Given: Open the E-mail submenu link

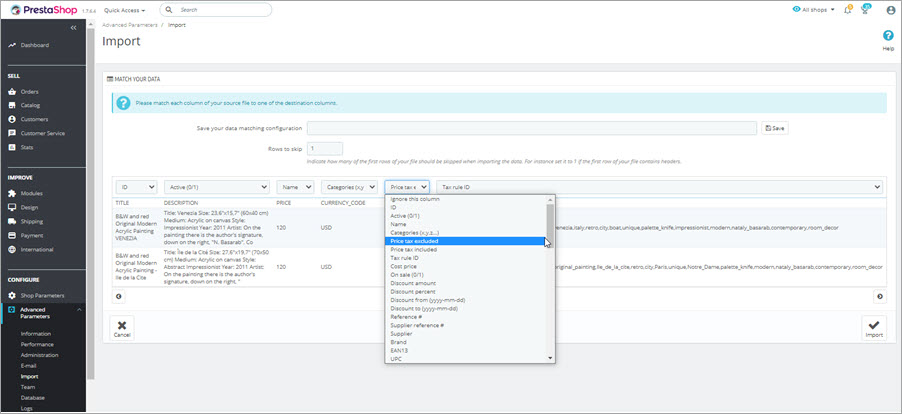Looking at the screenshot, I should (x=29, y=366).
